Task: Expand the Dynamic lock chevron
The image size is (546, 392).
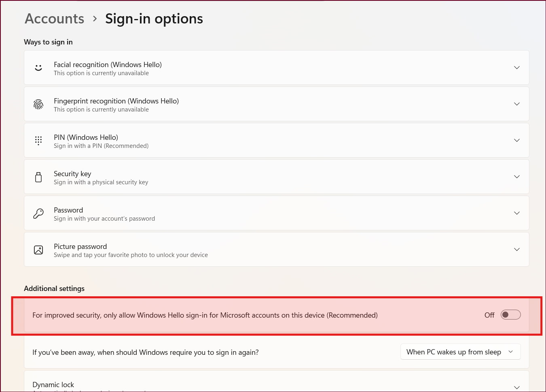Action: tap(517, 387)
